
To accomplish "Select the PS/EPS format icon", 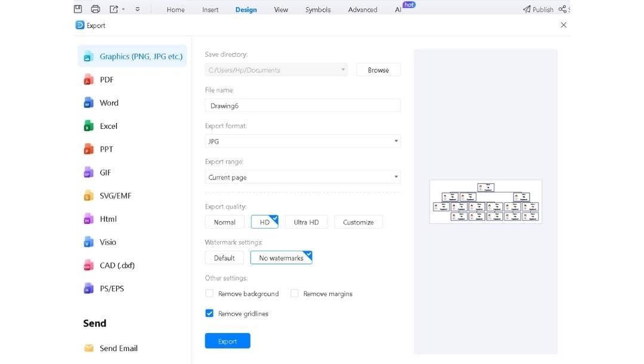I will click(x=88, y=288).
